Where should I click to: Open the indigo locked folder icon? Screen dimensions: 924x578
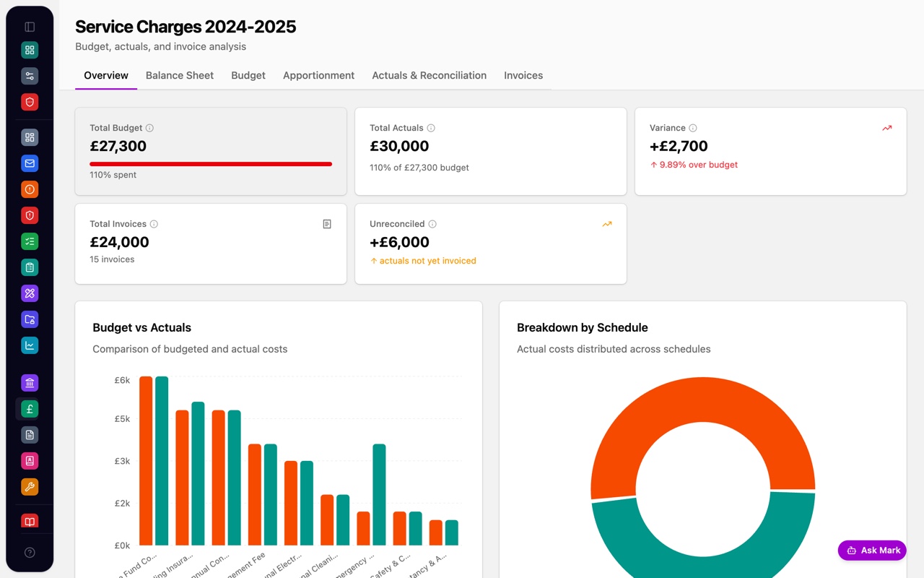click(30, 319)
